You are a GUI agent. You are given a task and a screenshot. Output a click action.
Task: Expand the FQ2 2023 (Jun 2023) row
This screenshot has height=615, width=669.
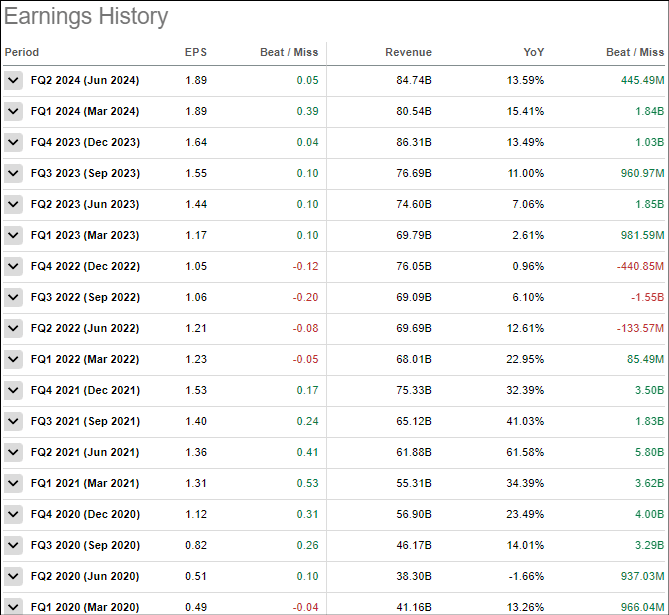[x=13, y=205]
